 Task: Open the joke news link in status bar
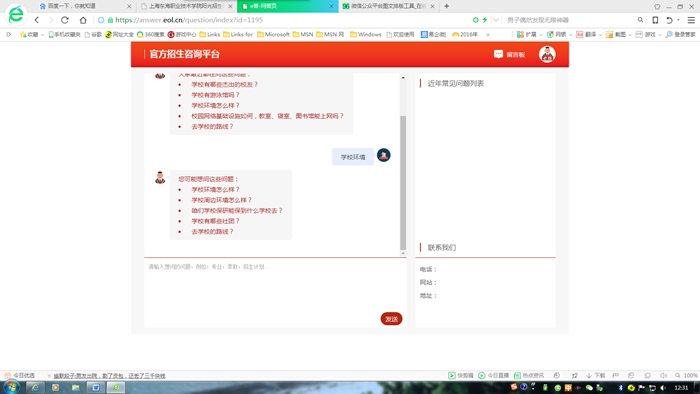109,376
